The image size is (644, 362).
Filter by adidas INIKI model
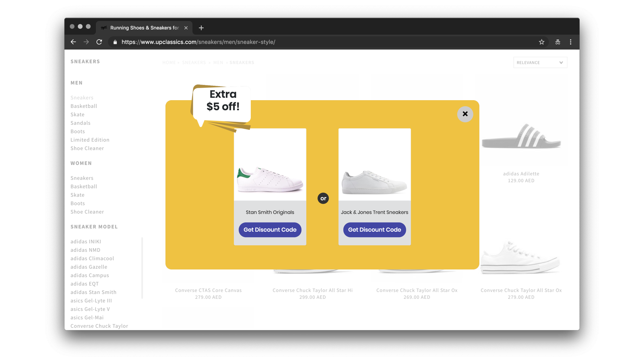point(86,242)
